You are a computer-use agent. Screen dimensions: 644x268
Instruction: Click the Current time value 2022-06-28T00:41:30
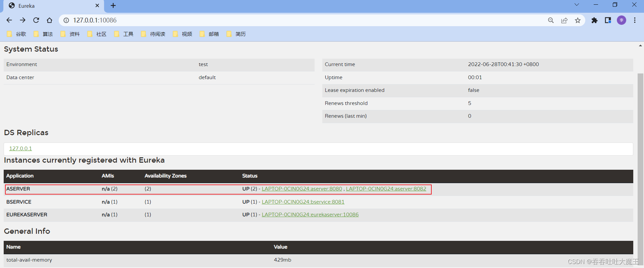[503, 64]
